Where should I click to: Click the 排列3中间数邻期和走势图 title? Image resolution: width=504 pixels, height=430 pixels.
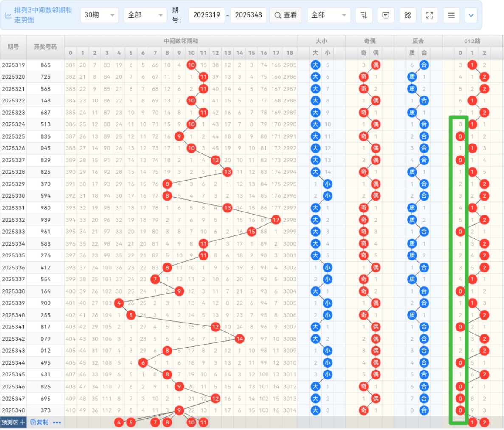coord(43,15)
